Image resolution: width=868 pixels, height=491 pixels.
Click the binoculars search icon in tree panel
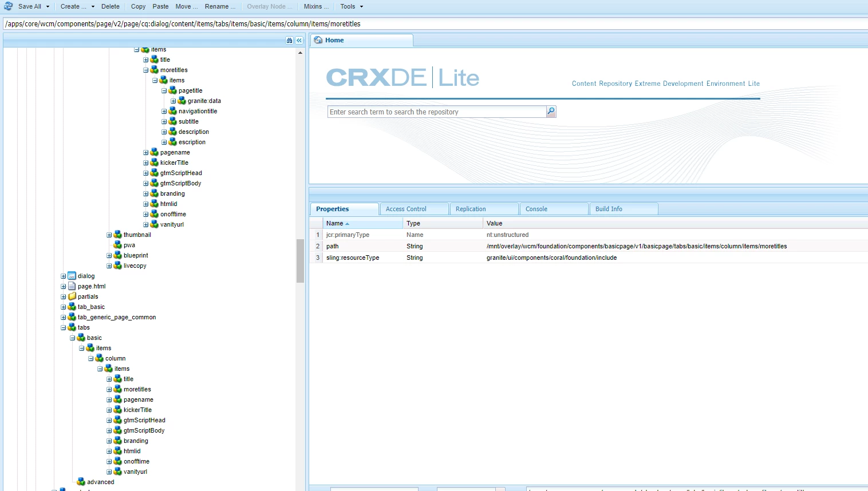click(x=289, y=40)
